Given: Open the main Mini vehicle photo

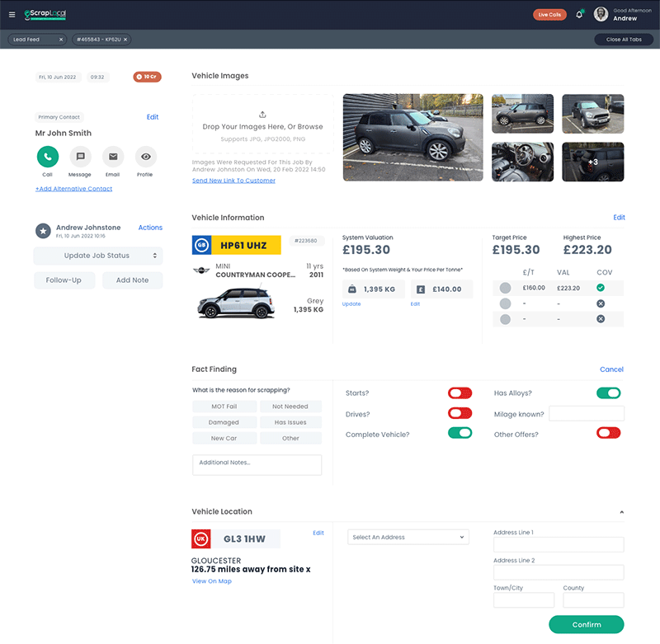Looking at the screenshot, I should pyautogui.click(x=413, y=138).
